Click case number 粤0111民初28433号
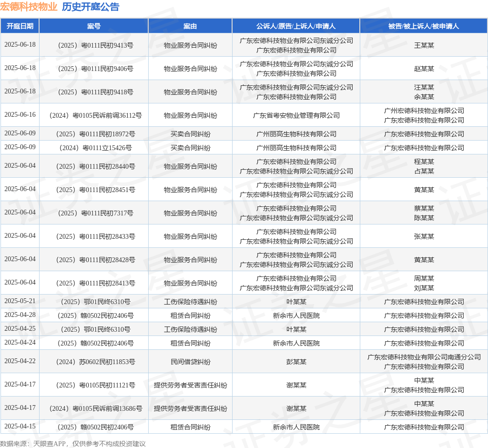Viewport: 488px width, 448px height. coord(95,236)
